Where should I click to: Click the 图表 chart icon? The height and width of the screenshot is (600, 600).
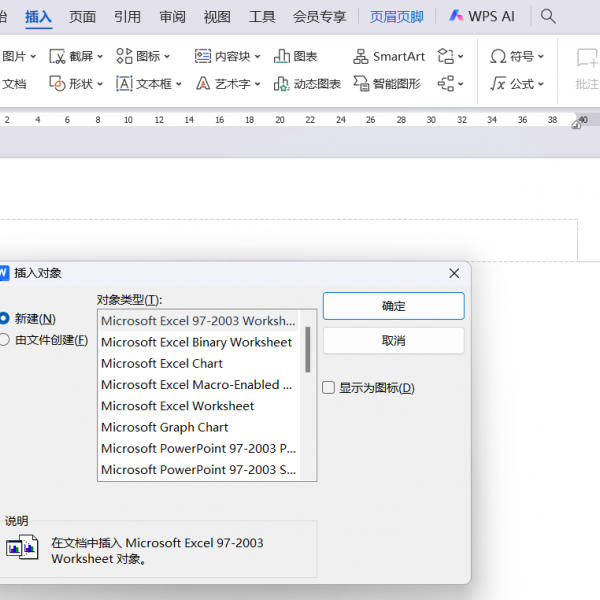pyautogui.click(x=283, y=57)
